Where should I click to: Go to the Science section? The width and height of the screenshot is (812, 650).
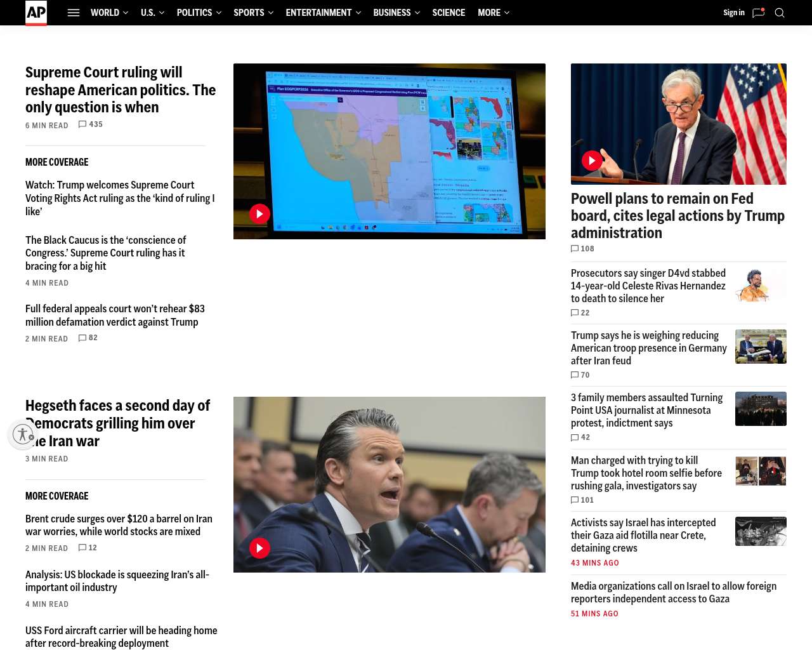[449, 13]
